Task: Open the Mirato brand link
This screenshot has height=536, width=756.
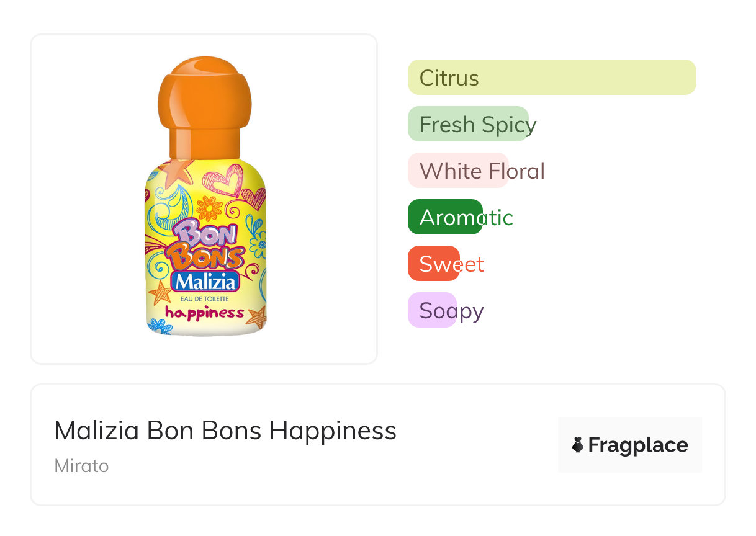Action: point(81,466)
